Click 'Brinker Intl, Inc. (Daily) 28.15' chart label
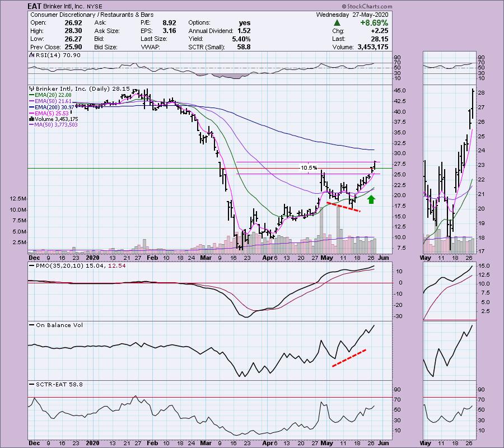Screen dimensions: 504x448 [x=83, y=88]
